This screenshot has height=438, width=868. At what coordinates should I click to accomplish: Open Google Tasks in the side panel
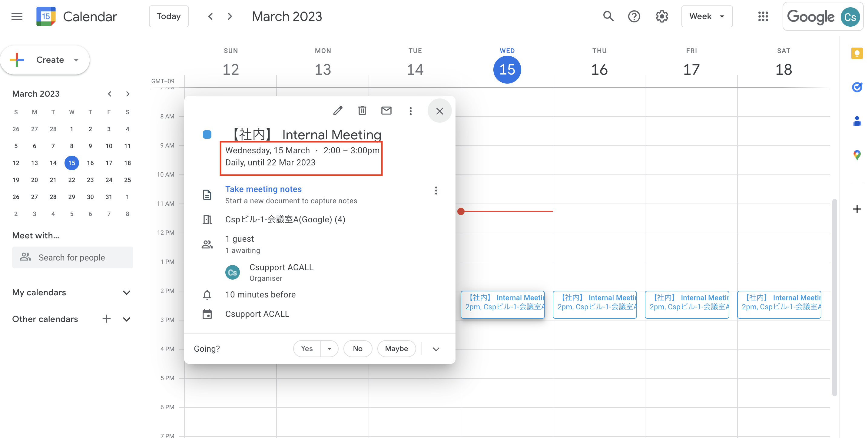coord(857,87)
